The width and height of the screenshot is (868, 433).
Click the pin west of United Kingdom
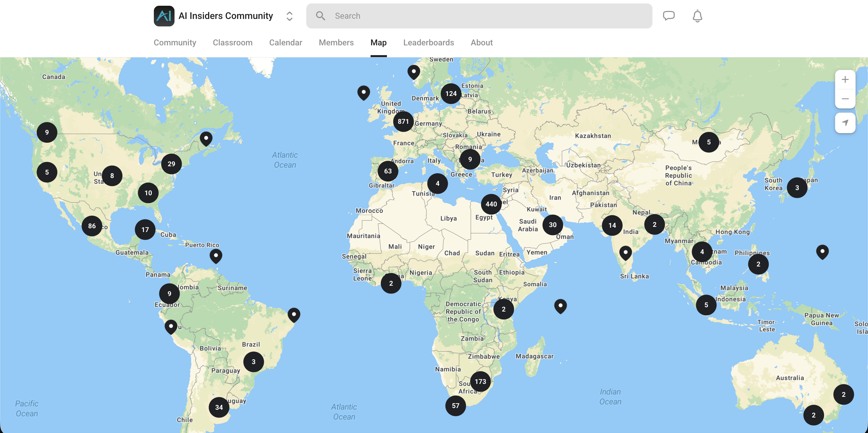pos(363,93)
